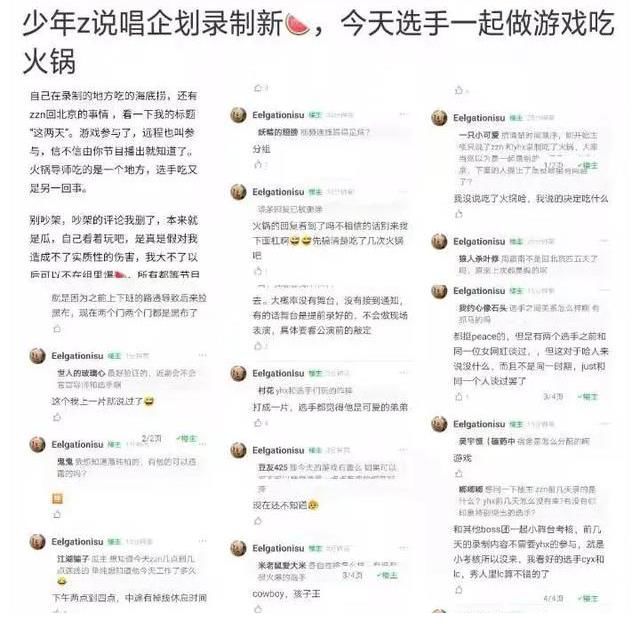Toggle the ✓楼主 filter next to 1/2页
The width and height of the screenshot is (640, 633).
tap(588, 165)
